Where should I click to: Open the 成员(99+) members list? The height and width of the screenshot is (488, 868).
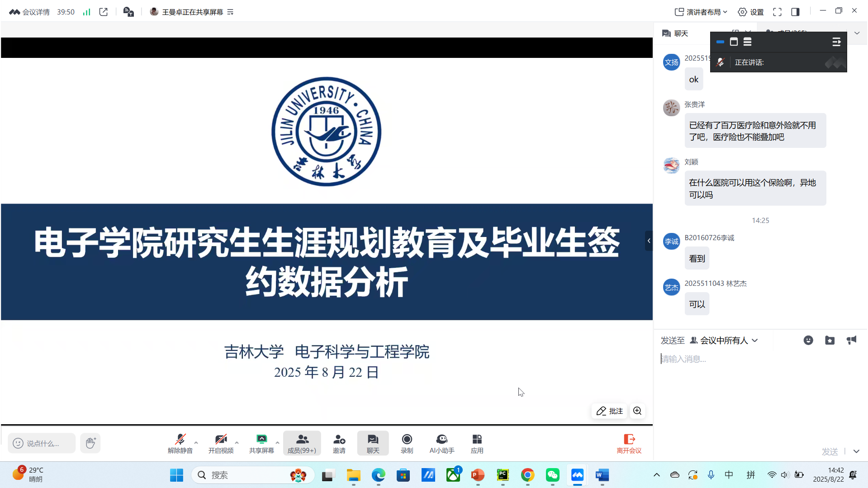(302, 444)
